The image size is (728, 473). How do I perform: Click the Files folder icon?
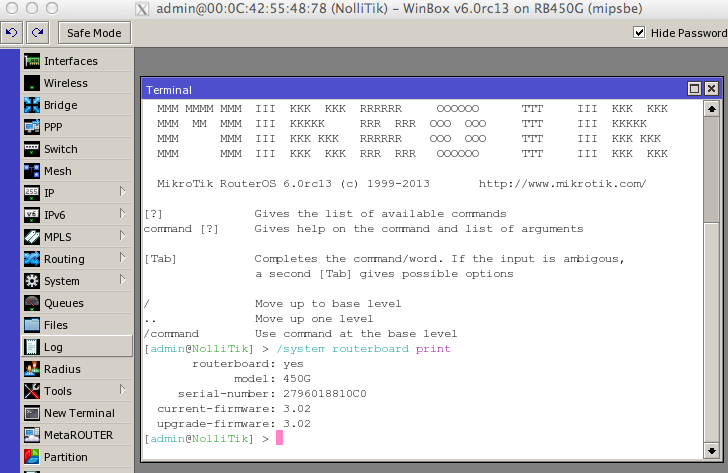click(x=32, y=325)
